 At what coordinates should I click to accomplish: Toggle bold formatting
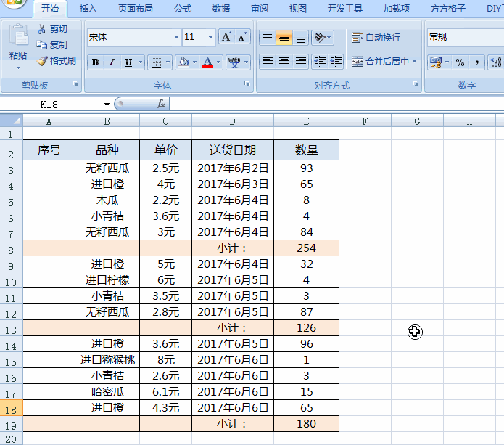tap(95, 62)
